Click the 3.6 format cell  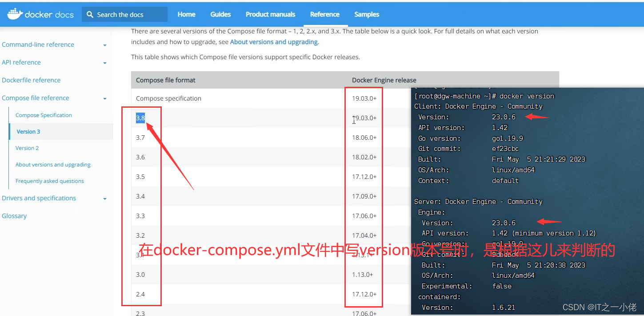coord(140,157)
